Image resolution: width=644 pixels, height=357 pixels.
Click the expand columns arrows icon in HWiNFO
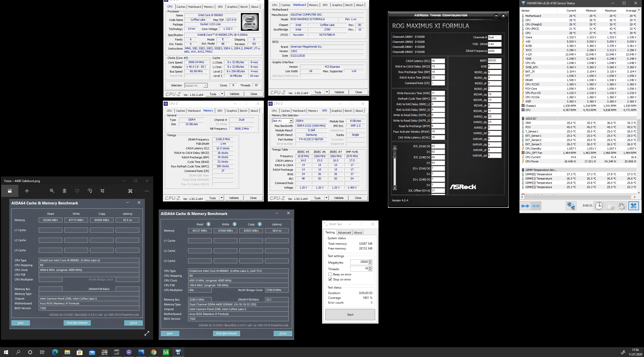tap(525, 206)
